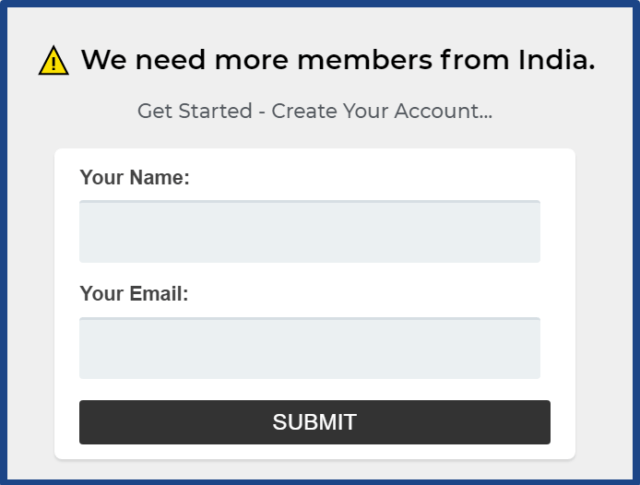The width and height of the screenshot is (640, 485).
Task: Click the "Get Started - Create Your Account..." subtitle
Action: 315,111
